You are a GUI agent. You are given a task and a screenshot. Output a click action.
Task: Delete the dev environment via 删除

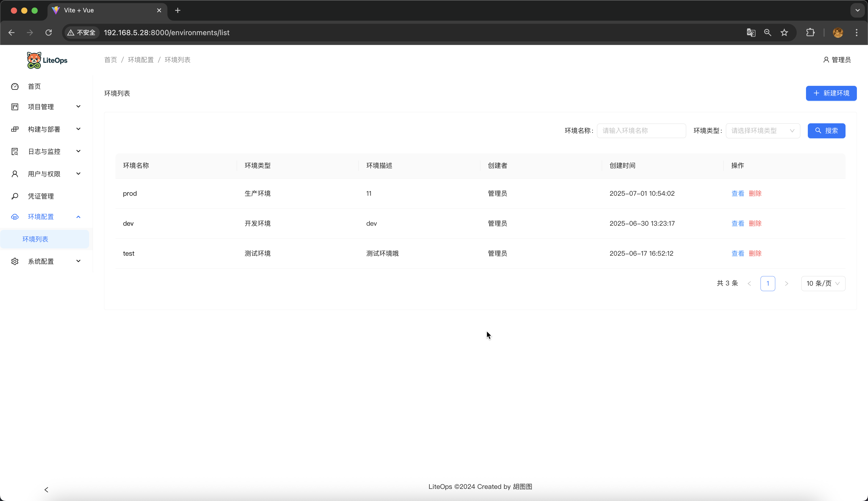coord(755,224)
